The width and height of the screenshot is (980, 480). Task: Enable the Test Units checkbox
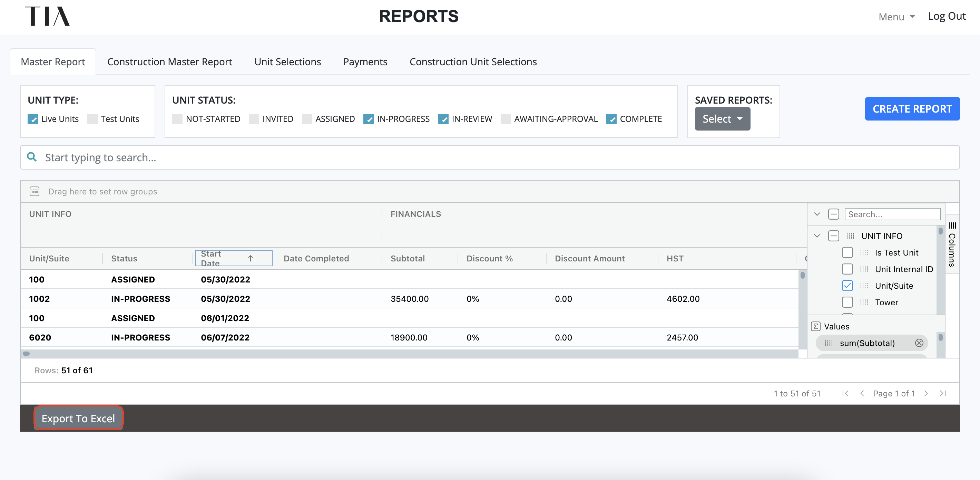(x=92, y=119)
